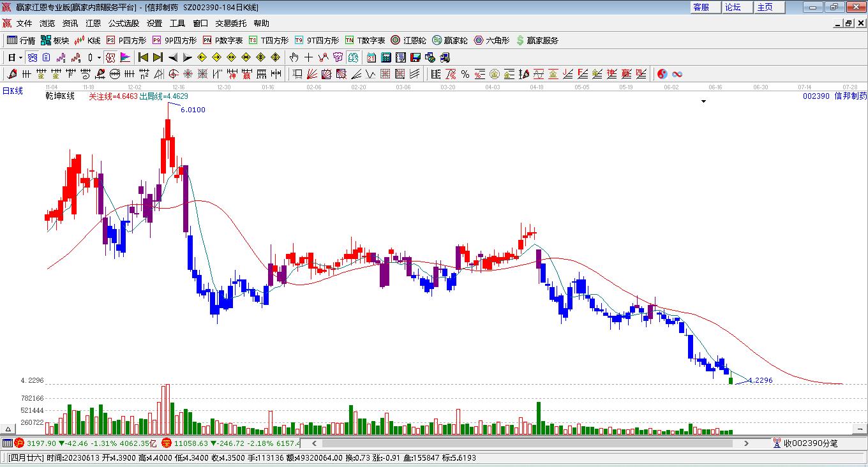This screenshot has height=467, width=868.
Task: Click the status bar grid icon
Action: (7, 443)
